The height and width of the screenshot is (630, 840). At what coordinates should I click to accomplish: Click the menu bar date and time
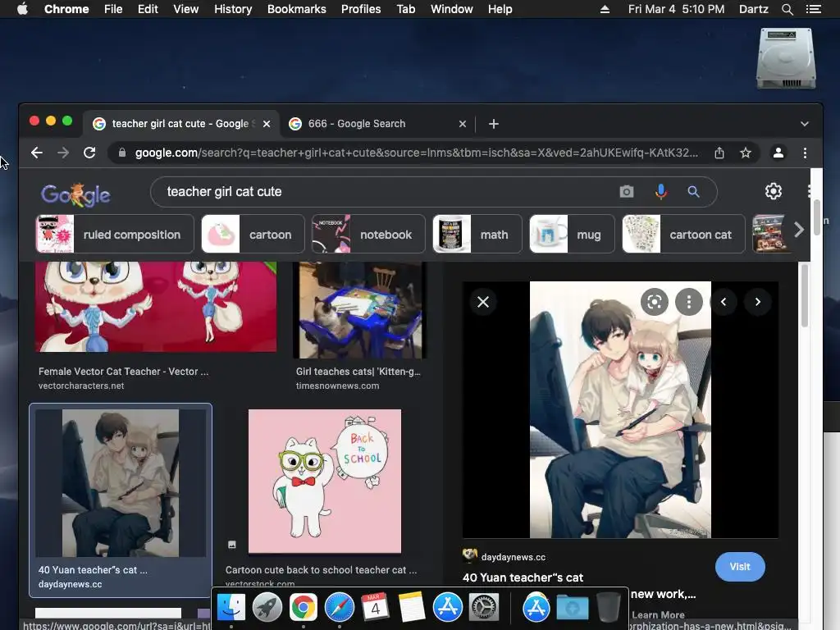pos(676,9)
